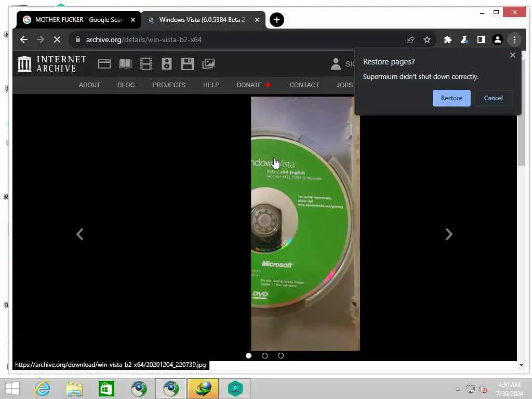Click the browser forward arrow

point(41,39)
